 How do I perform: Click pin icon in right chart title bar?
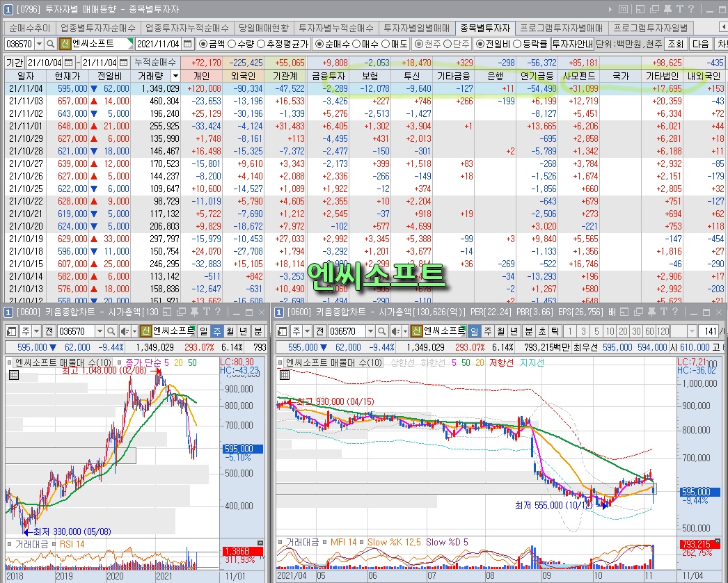point(651,312)
